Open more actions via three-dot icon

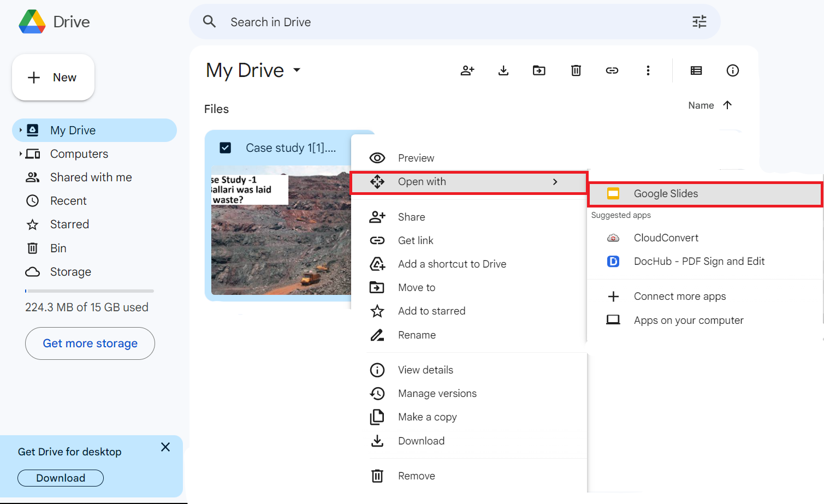click(x=648, y=70)
